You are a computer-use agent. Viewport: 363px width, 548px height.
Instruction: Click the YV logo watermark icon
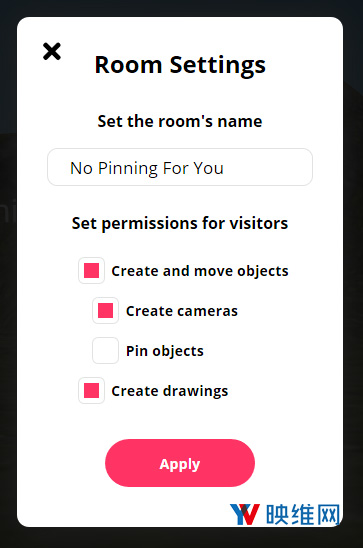(245, 514)
